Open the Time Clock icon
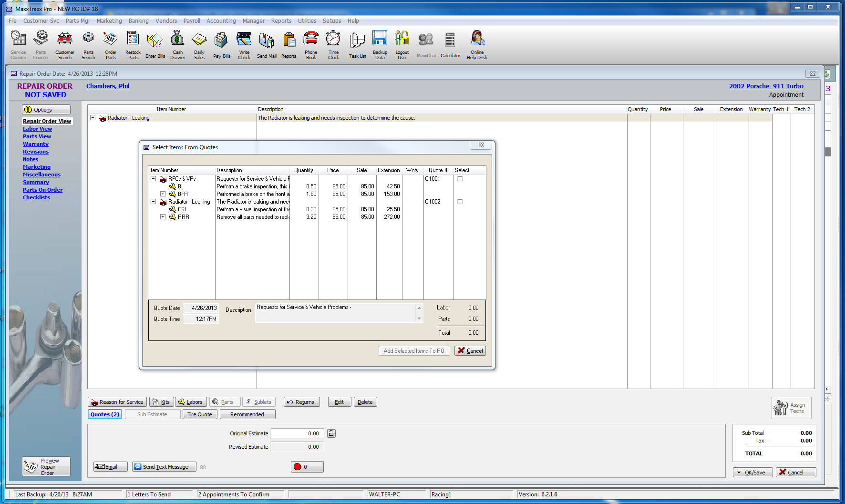845x504 pixels. click(333, 45)
